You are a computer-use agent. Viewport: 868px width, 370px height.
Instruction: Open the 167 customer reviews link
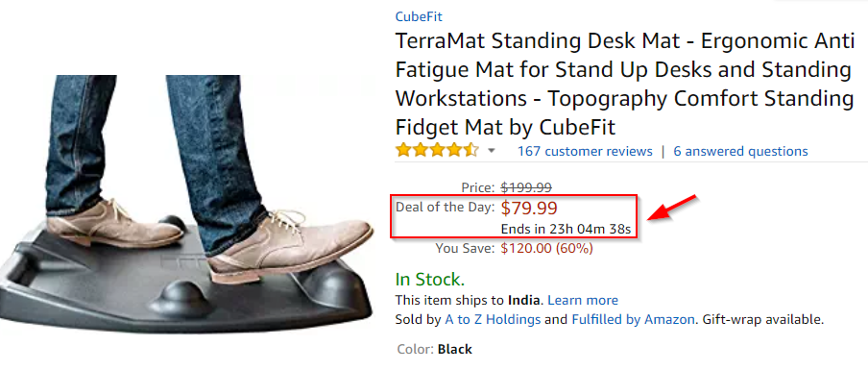point(585,151)
